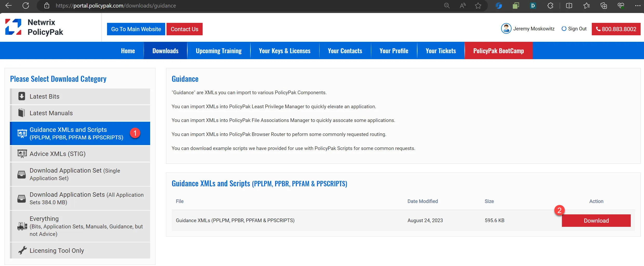644x266 pixels.
Task: Click the browser extensions puzzle icon
Action: coord(550,5)
